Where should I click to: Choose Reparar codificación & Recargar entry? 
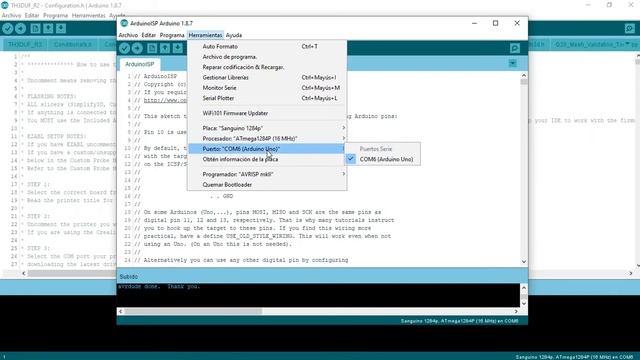click(267, 67)
